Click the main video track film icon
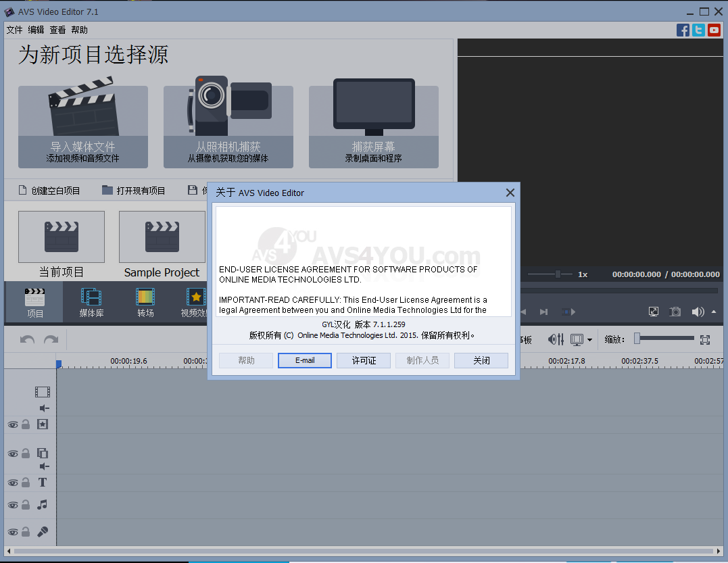The image size is (728, 563). (43, 392)
